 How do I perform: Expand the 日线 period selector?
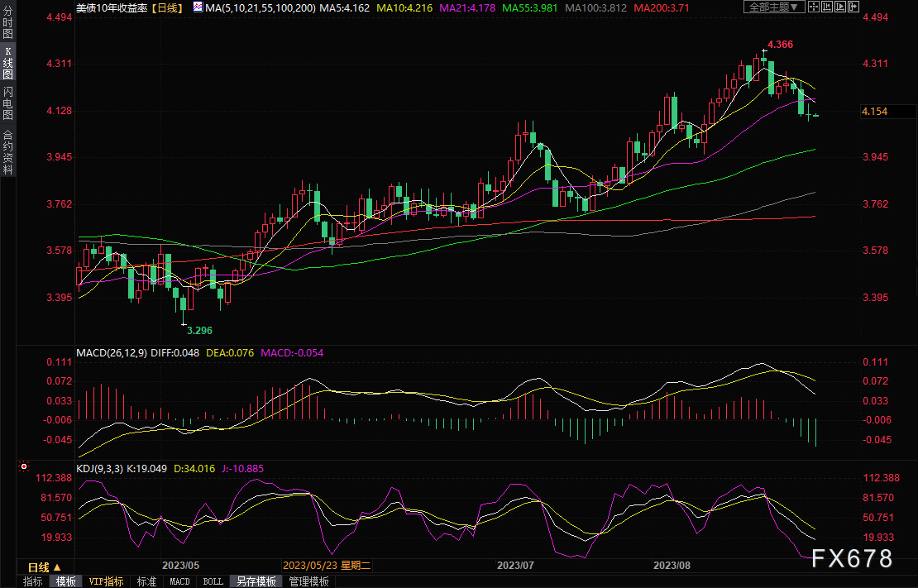43,567
